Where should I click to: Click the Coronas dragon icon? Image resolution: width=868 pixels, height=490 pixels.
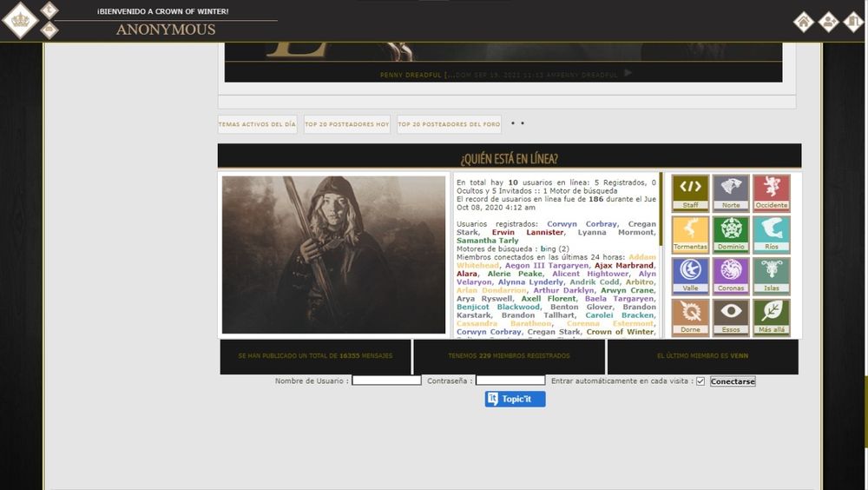[x=731, y=275]
